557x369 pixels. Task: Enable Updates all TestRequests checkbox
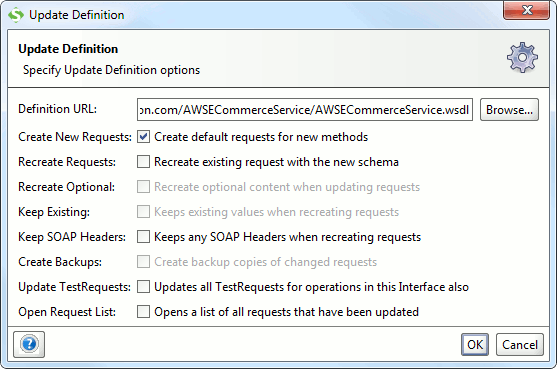click(x=144, y=287)
